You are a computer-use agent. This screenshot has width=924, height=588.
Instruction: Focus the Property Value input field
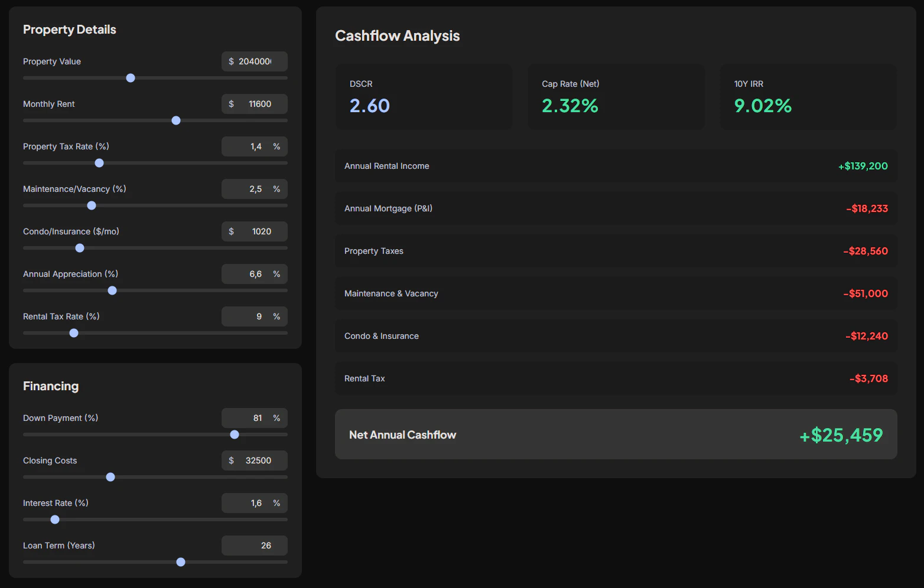pyautogui.click(x=255, y=61)
